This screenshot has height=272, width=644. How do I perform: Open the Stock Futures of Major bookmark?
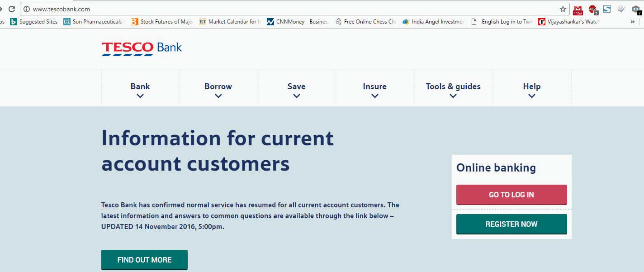point(162,21)
